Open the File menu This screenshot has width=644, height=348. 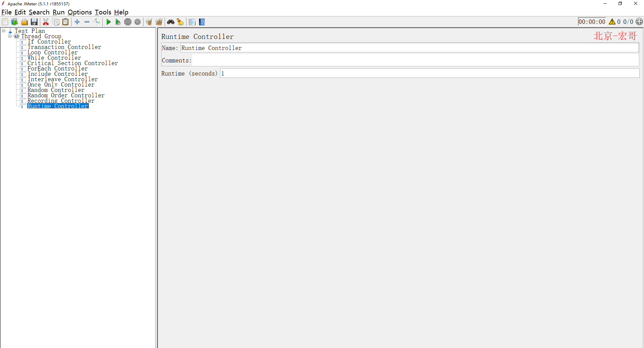pyautogui.click(x=6, y=12)
